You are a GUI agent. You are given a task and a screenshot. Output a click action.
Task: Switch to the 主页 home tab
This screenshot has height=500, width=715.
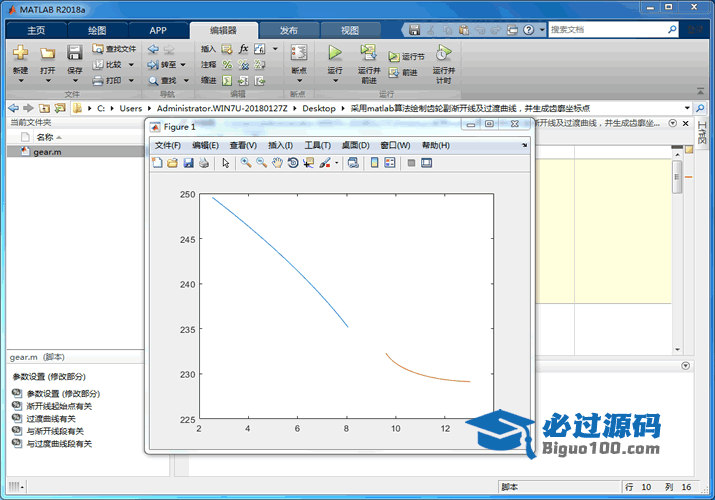click(36, 30)
